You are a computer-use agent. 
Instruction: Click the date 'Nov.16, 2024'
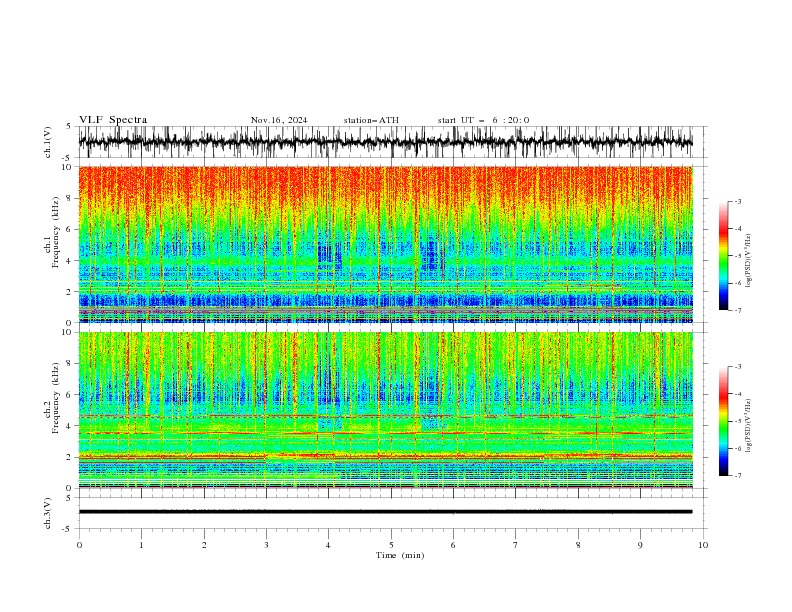pyautogui.click(x=279, y=120)
